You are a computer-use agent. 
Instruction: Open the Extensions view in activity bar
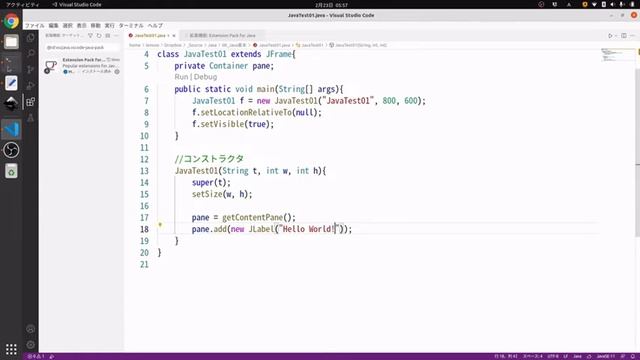click(x=31, y=102)
